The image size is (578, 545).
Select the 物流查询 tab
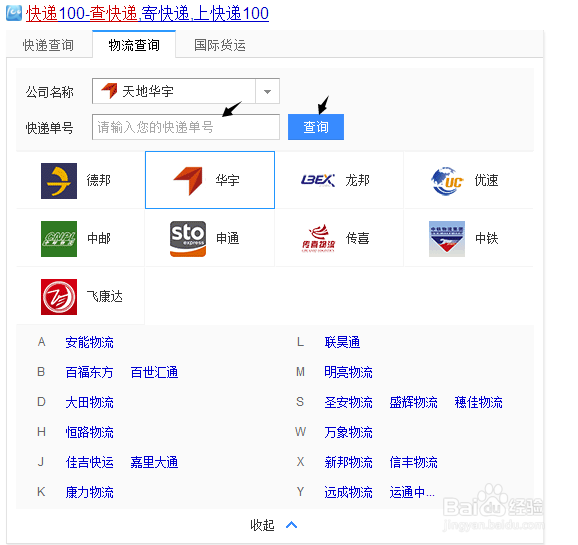134,45
